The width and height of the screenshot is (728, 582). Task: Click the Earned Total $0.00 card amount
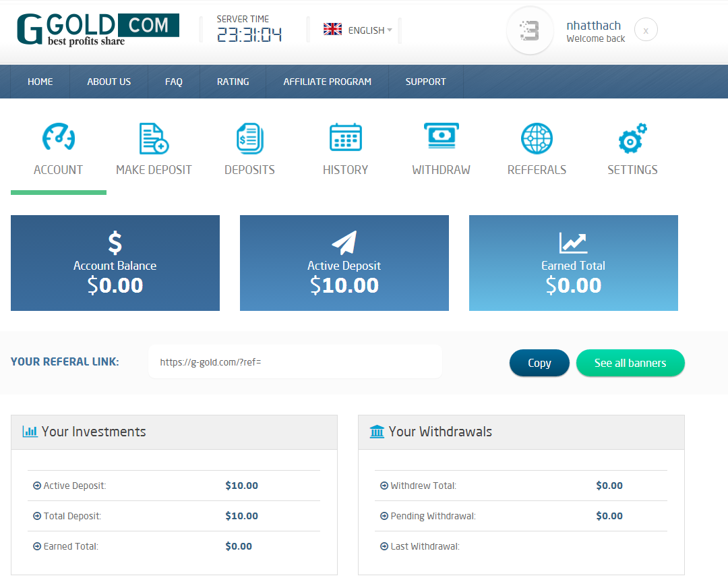pyautogui.click(x=574, y=285)
